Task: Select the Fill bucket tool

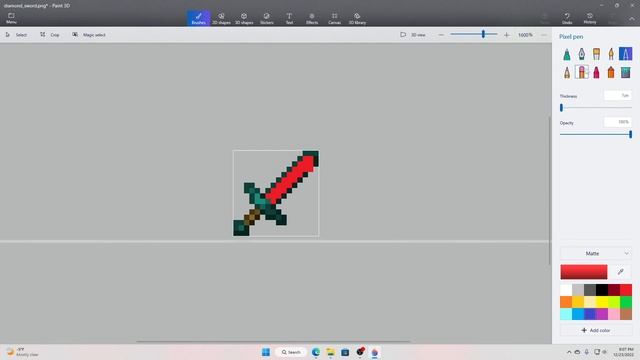Action: tap(625, 72)
